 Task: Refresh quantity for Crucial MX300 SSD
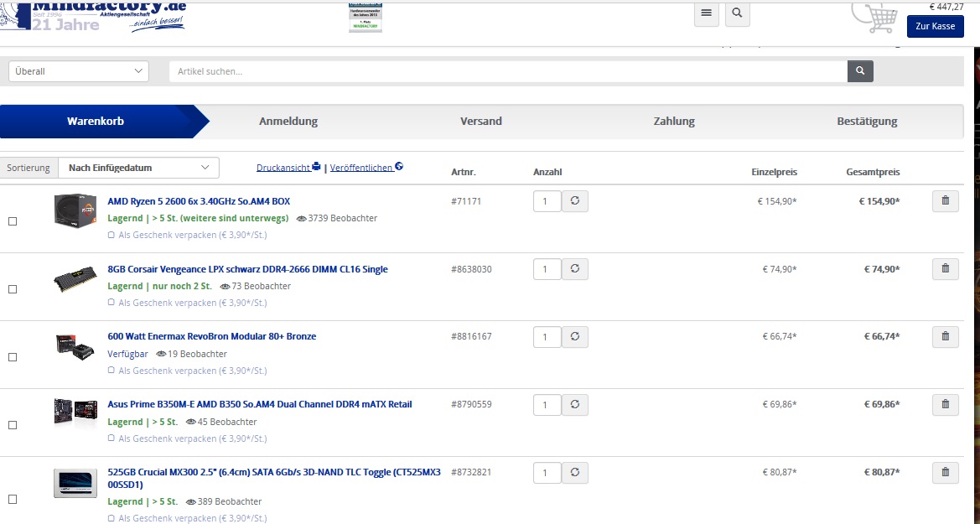(575, 473)
